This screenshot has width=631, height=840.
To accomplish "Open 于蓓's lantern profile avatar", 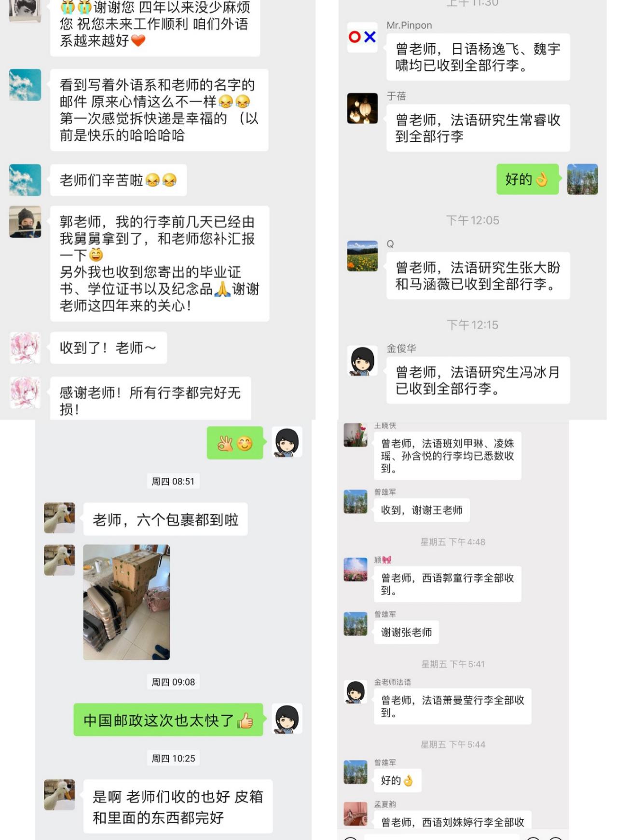I will tap(362, 108).
